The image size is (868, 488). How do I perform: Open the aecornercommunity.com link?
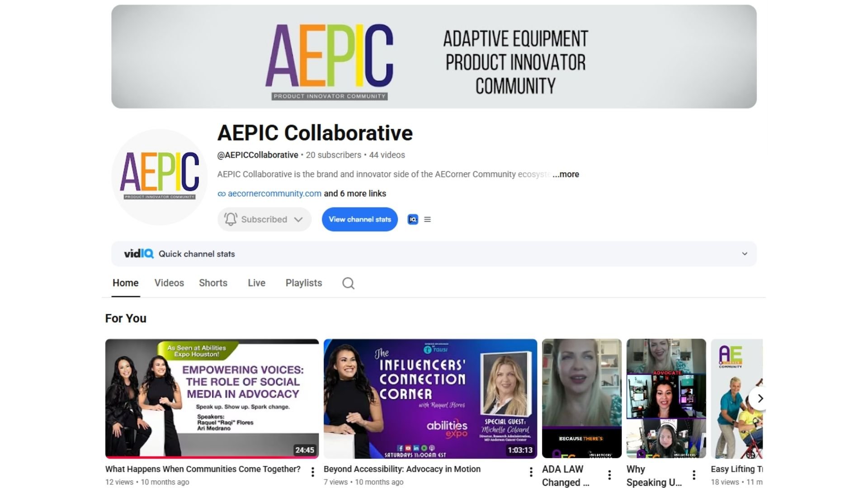tap(274, 194)
